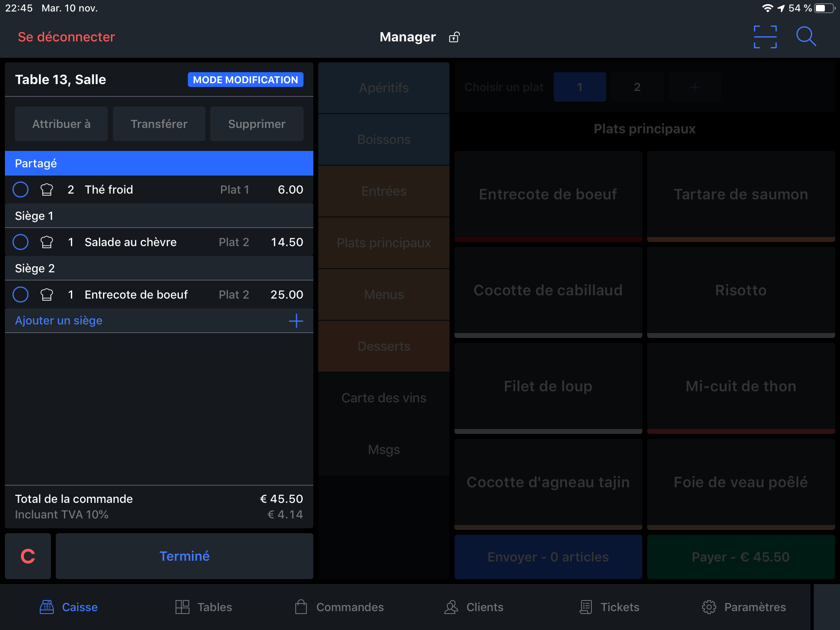The height and width of the screenshot is (630, 840).
Task: Open the Msgs category
Action: click(x=384, y=450)
